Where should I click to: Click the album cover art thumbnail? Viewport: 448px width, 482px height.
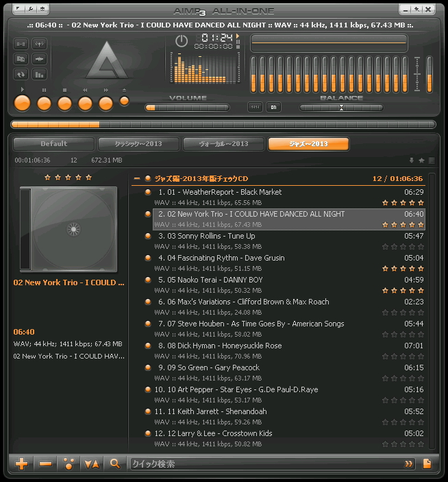69,229
